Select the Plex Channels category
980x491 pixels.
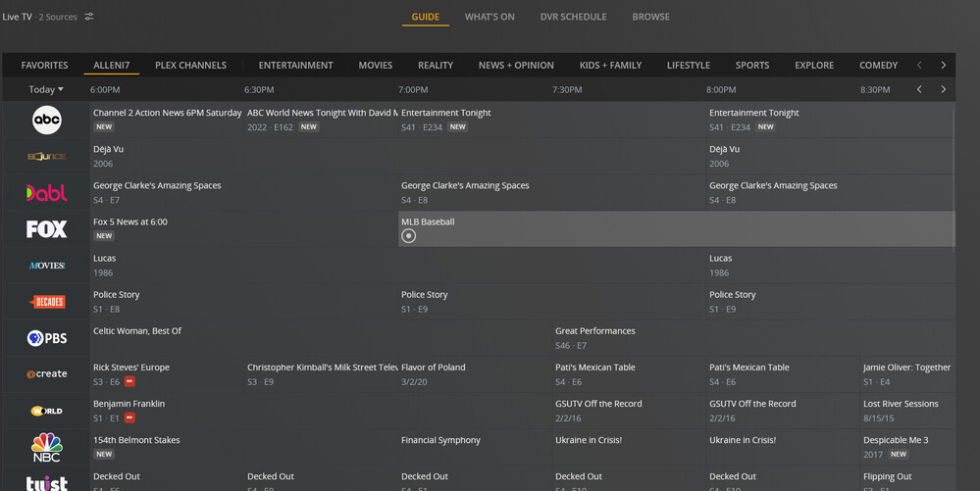tap(190, 65)
